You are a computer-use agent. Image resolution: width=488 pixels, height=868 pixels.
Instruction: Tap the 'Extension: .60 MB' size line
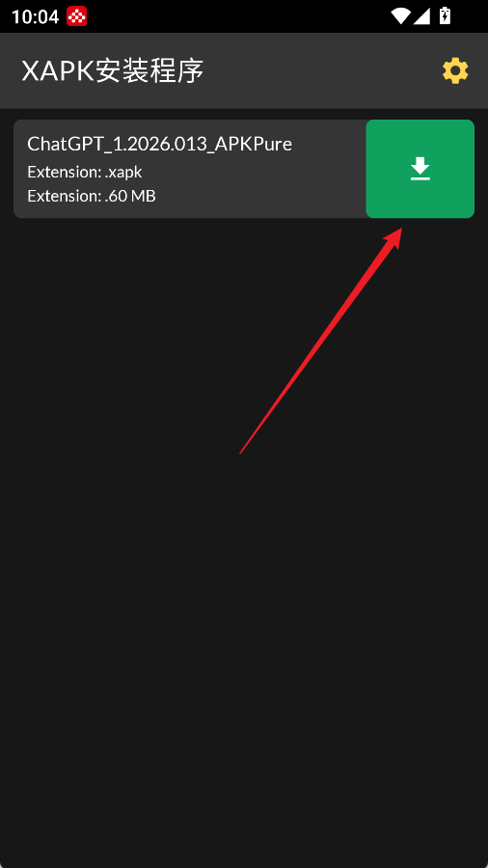tap(92, 196)
